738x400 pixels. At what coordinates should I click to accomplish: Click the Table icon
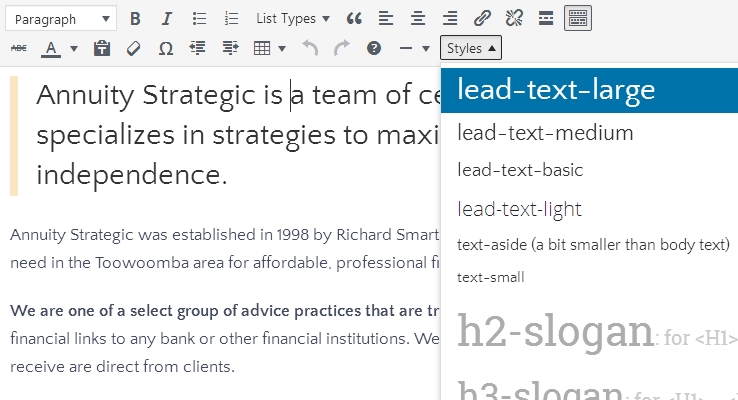click(x=262, y=48)
